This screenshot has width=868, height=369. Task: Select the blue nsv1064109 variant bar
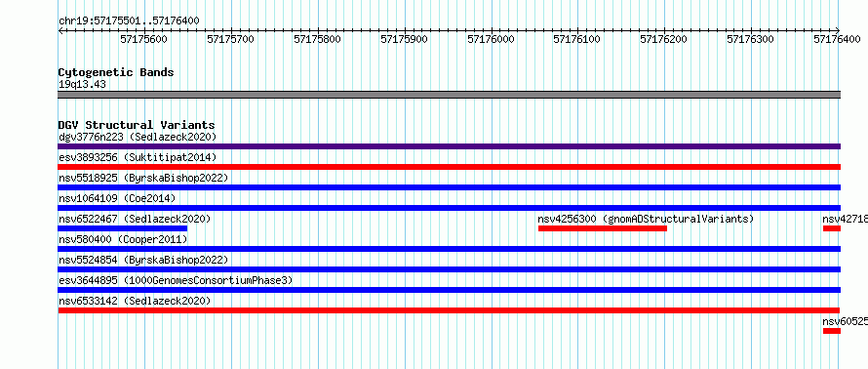click(x=450, y=208)
